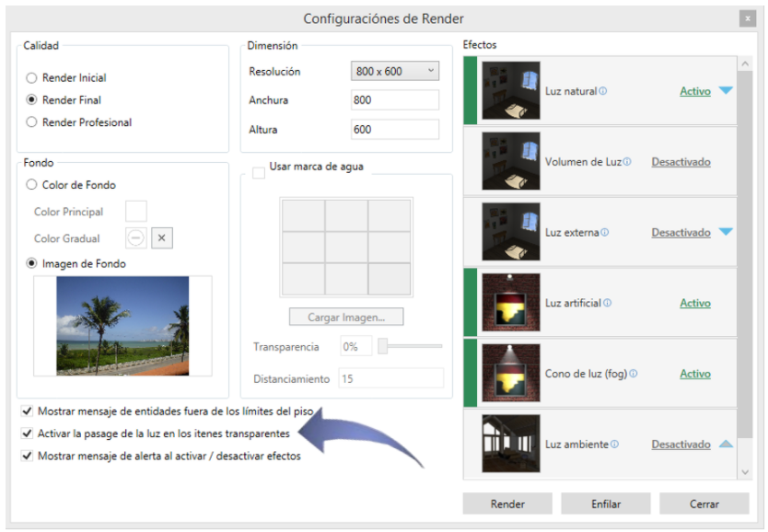Click the Transparencia percentage field
This screenshot has height=532, width=768.
pyautogui.click(x=356, y=346)
